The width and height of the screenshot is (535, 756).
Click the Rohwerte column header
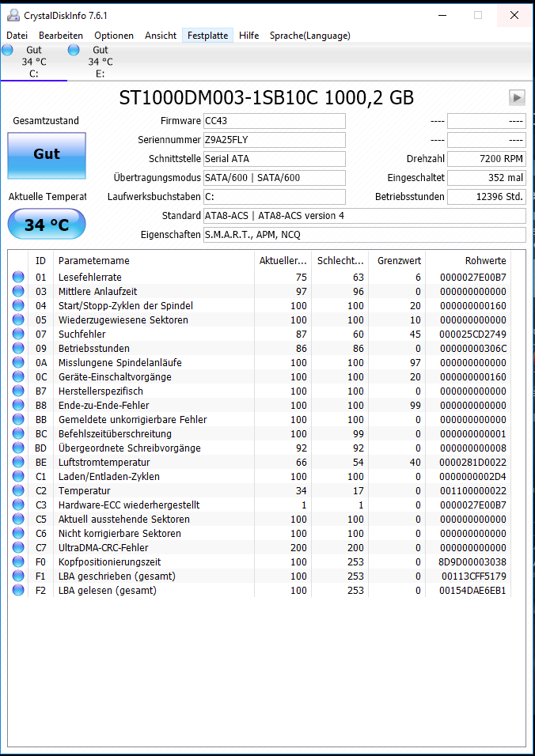coord(468,261)
